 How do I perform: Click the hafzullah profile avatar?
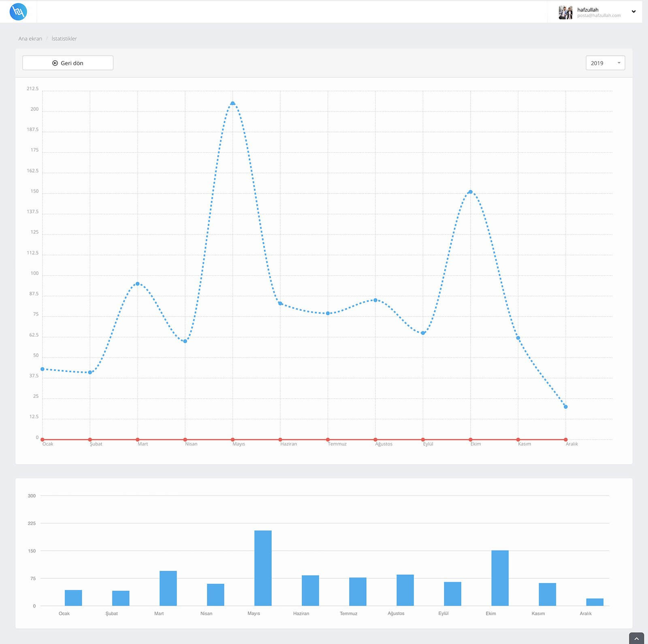click(x=565, y=13)
